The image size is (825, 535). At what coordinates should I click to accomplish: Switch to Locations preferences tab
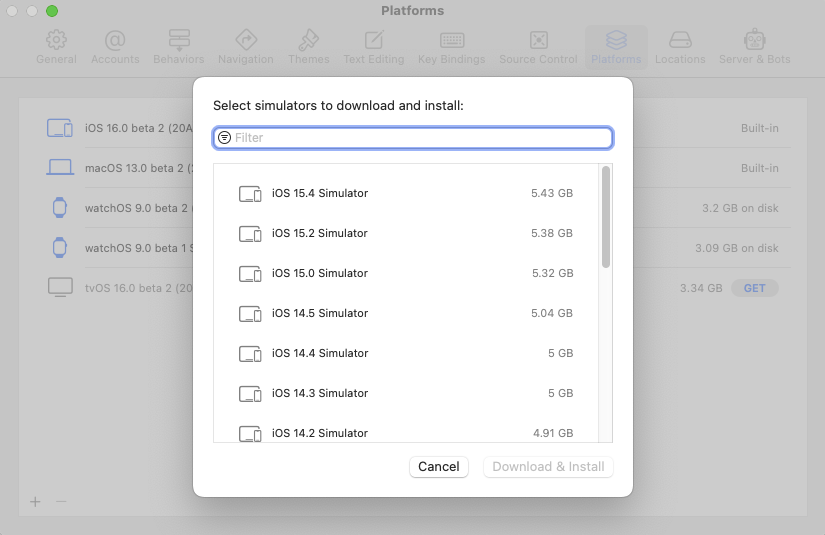click(680, 46)
